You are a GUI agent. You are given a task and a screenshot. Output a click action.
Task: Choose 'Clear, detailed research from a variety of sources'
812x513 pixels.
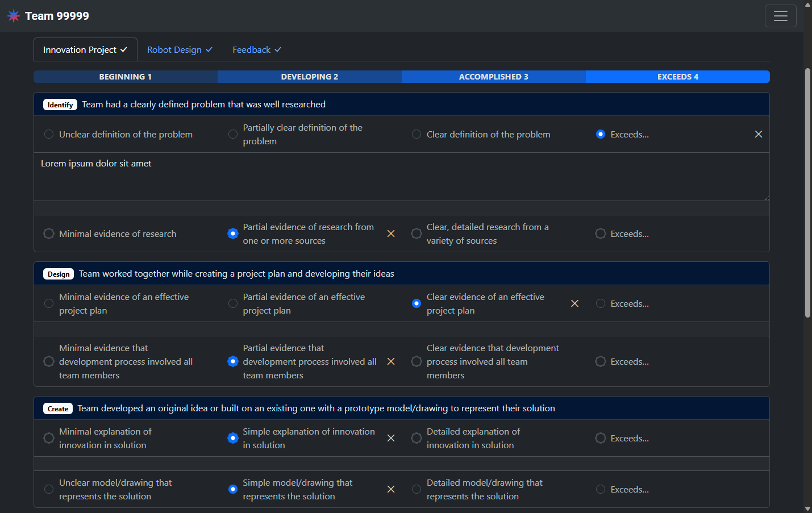[x=417, y=233]
